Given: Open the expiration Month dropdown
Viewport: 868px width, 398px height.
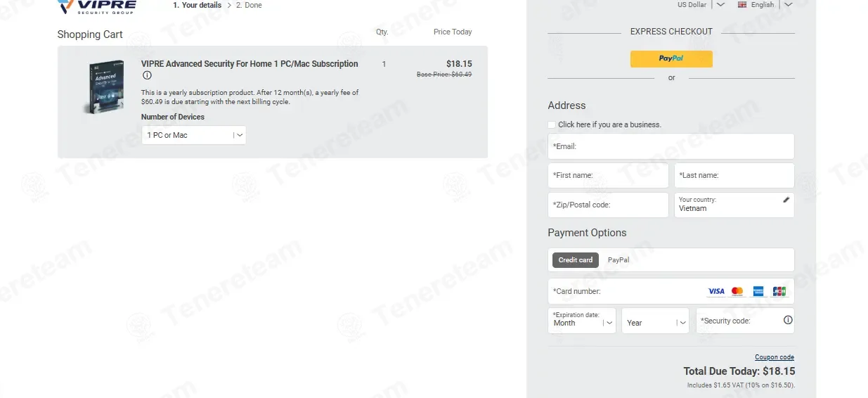Looking at the screenshot, I should click(x=582, y=321).
